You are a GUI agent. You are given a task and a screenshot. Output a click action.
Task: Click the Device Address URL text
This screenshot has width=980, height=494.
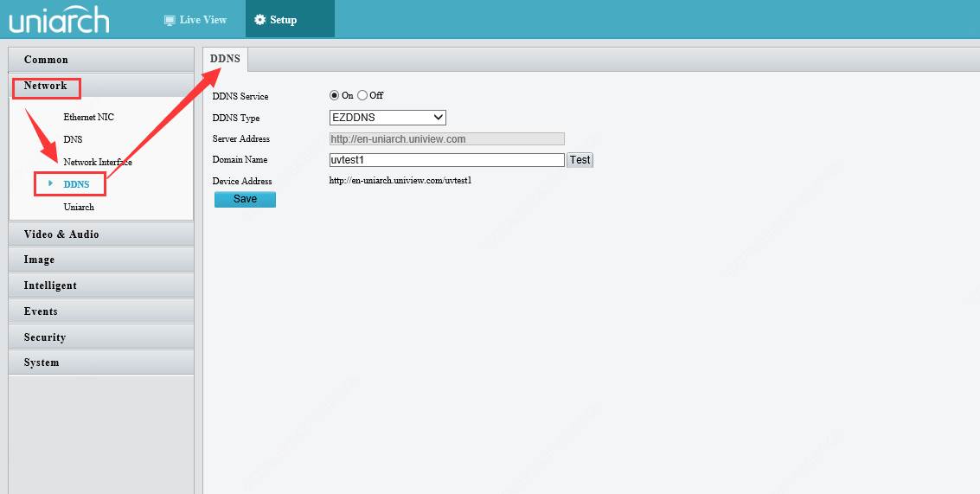(x=400, y=181)
